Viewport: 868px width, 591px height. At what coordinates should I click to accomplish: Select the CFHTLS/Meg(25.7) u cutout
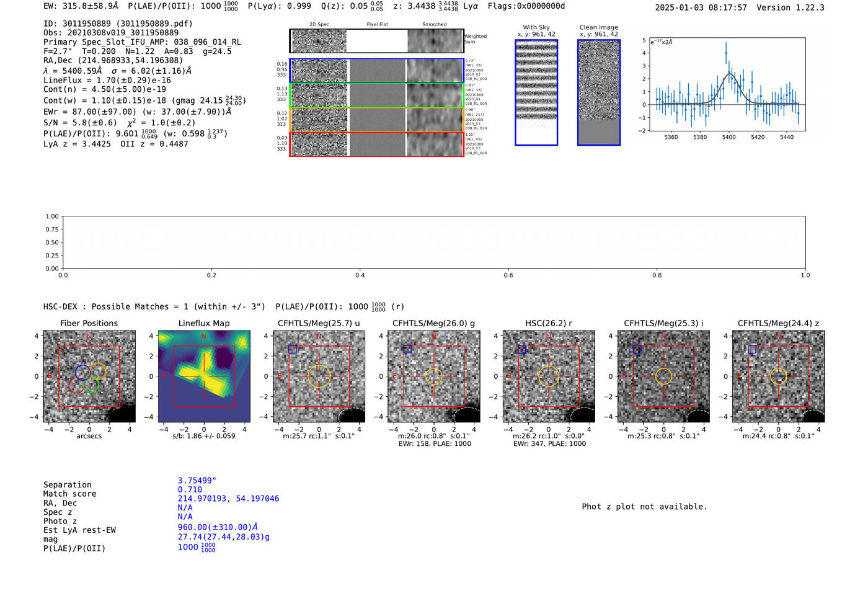[319, 376]
